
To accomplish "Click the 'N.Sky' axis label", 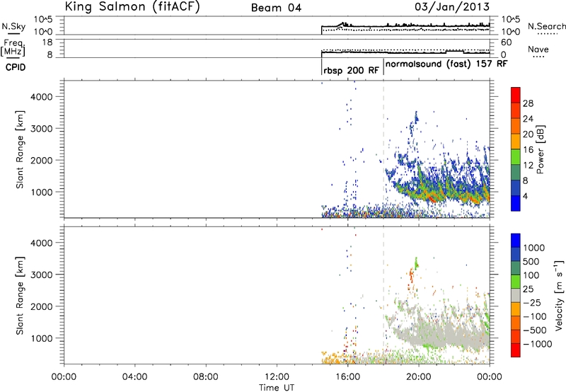I will [x=13, y=26].
